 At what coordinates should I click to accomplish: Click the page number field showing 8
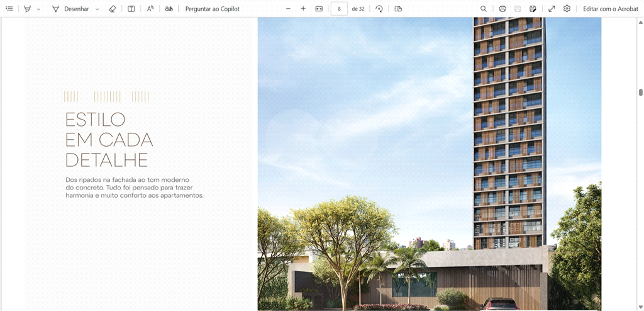(x=339, y=9)
